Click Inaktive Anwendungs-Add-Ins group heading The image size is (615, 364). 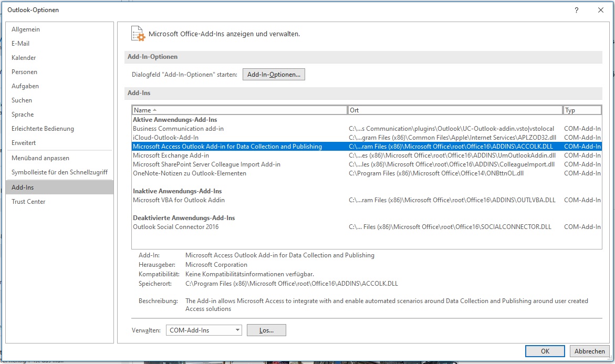[178, 191]
